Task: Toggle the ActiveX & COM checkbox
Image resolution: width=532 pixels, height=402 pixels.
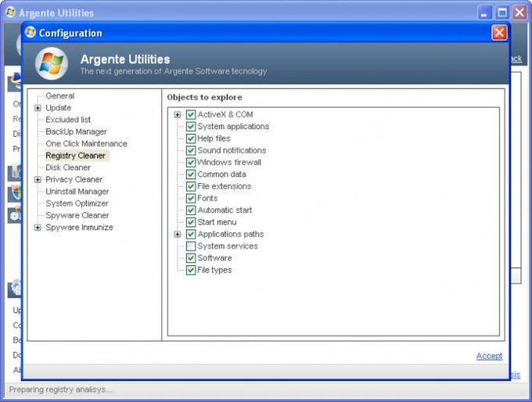Action: point(191,115)
